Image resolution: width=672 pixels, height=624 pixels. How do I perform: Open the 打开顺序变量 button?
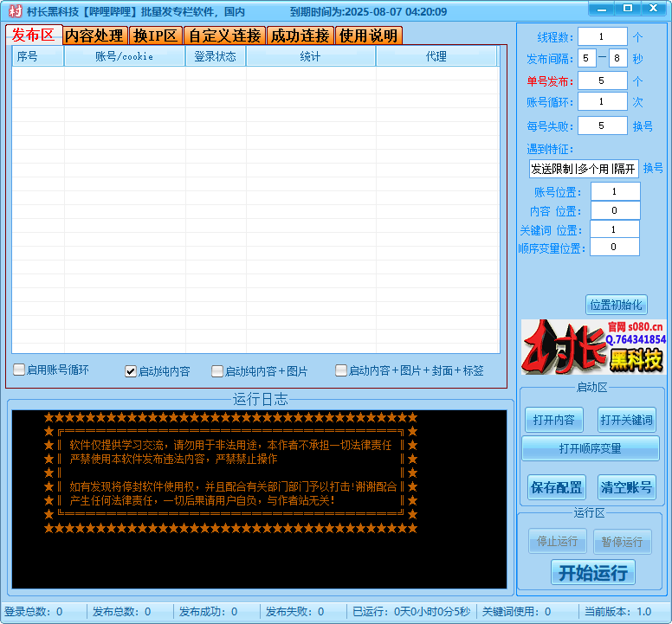point(590,448)
